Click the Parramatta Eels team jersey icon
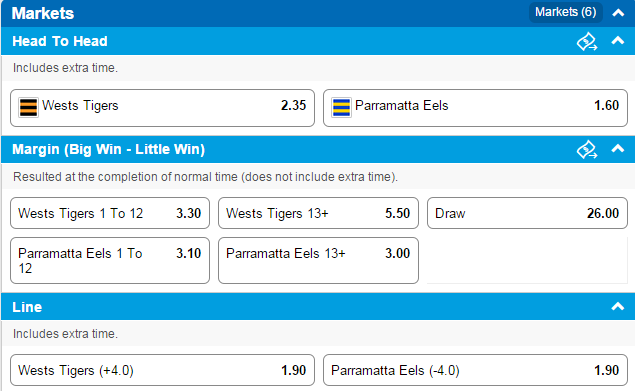 [x=341, y=107]
